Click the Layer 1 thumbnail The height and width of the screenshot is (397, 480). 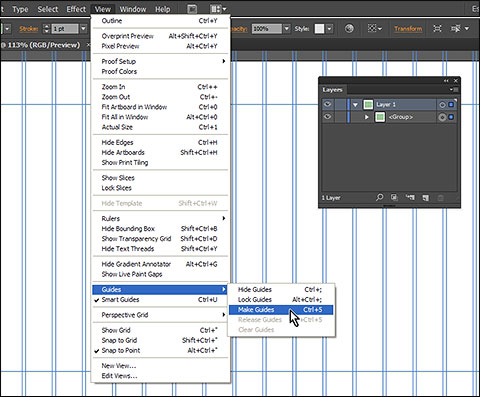[368, 105]
